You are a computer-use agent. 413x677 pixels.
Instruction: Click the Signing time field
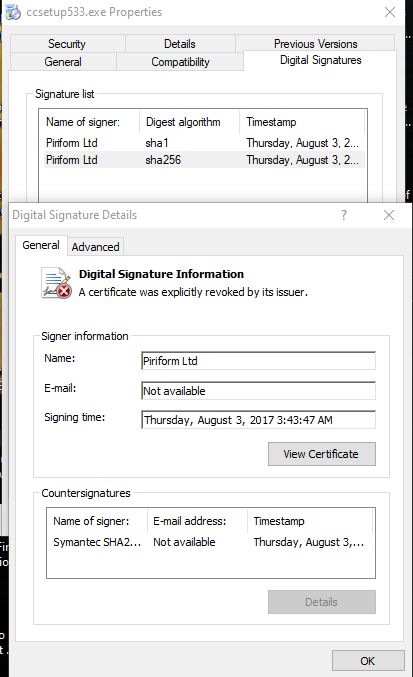[259, 420]
